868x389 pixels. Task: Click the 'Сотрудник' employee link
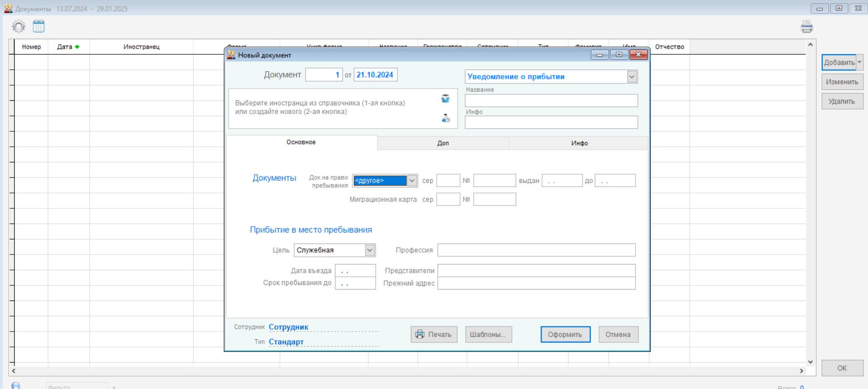pyautogui.click(x=289, y=327)
